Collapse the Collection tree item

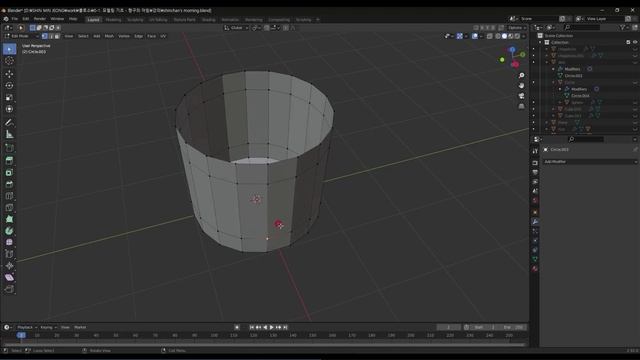coord(540,42)
